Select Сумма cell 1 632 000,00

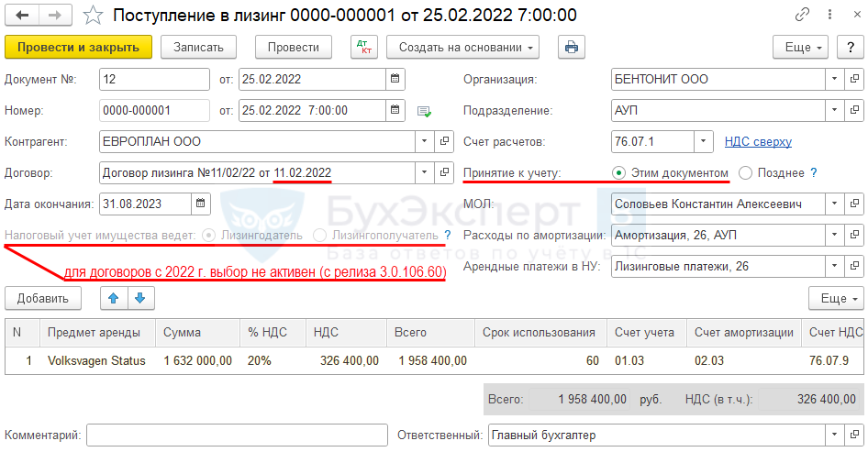click(197, 360)
